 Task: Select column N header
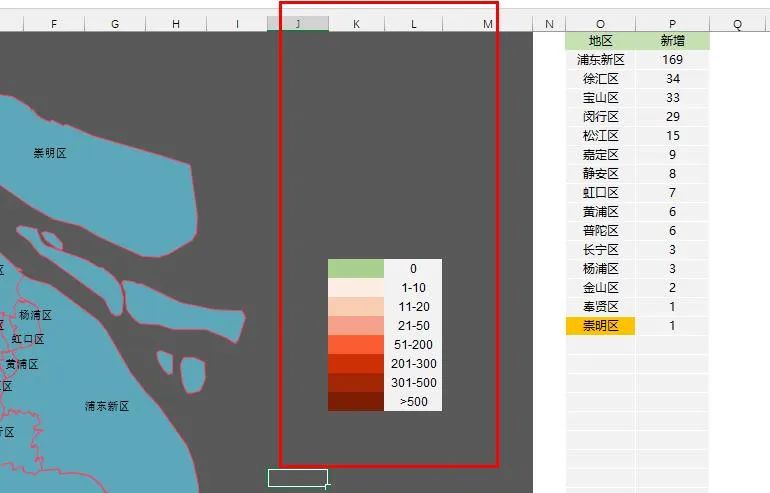coord(549,24)
